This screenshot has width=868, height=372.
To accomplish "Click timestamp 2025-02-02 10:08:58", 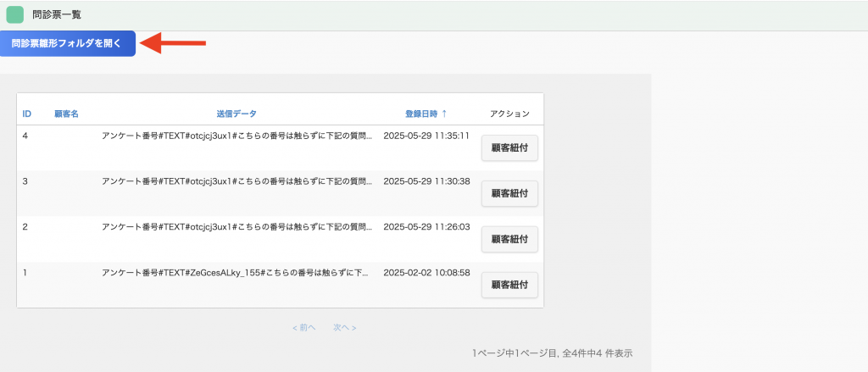I will (427, 272).
